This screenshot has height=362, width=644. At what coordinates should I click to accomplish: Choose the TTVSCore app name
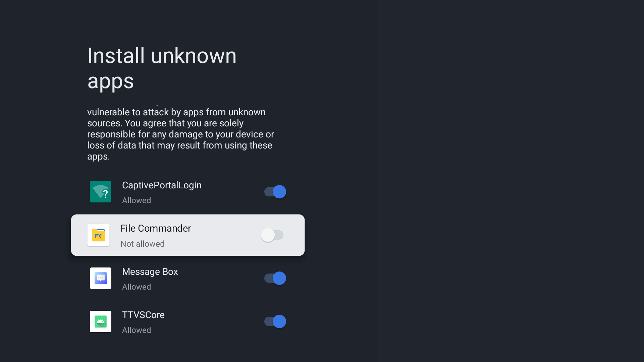click(143, 315)
